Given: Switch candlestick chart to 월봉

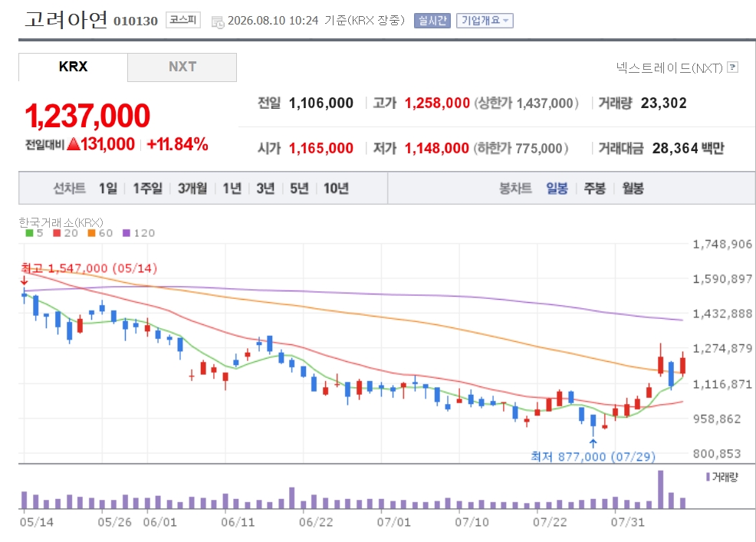Looking at the screenshot, I should (633, 188).
